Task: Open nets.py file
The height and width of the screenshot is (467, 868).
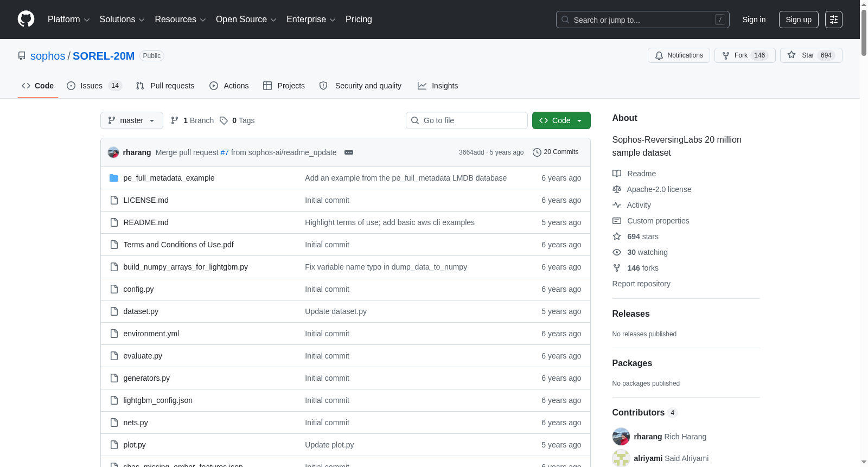Action: [x=136, y=423]
